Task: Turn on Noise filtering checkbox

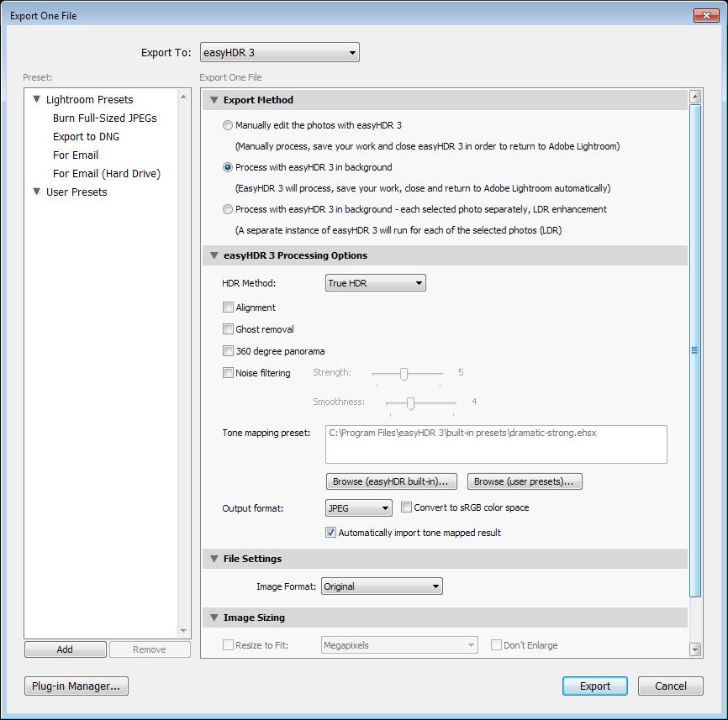Action: pyautogui.click(x=228, y=372)
